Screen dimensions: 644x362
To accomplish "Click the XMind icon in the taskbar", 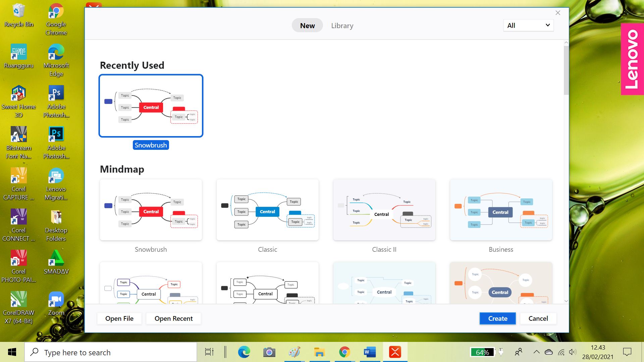I will pos(395,352).
